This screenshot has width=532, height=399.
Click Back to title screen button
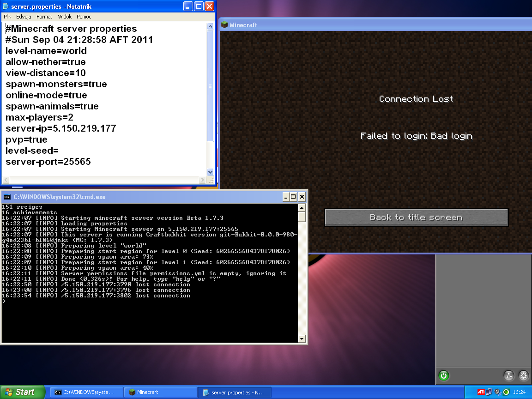point(416,218)
